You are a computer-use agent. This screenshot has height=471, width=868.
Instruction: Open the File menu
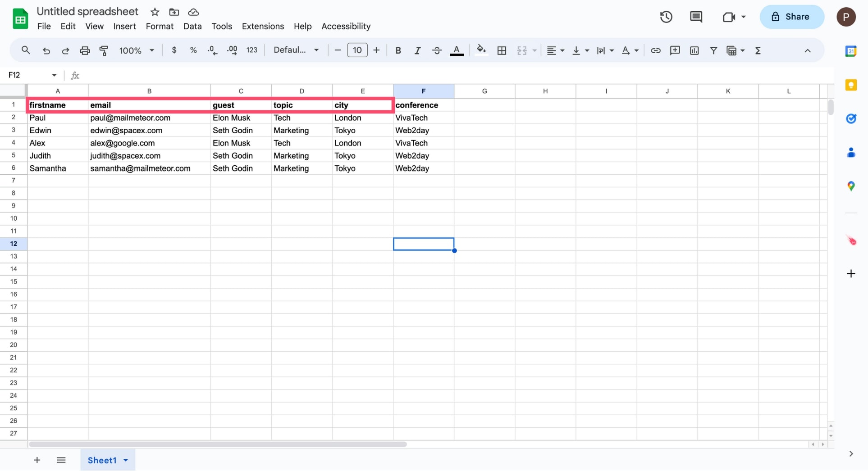point(44,26)
